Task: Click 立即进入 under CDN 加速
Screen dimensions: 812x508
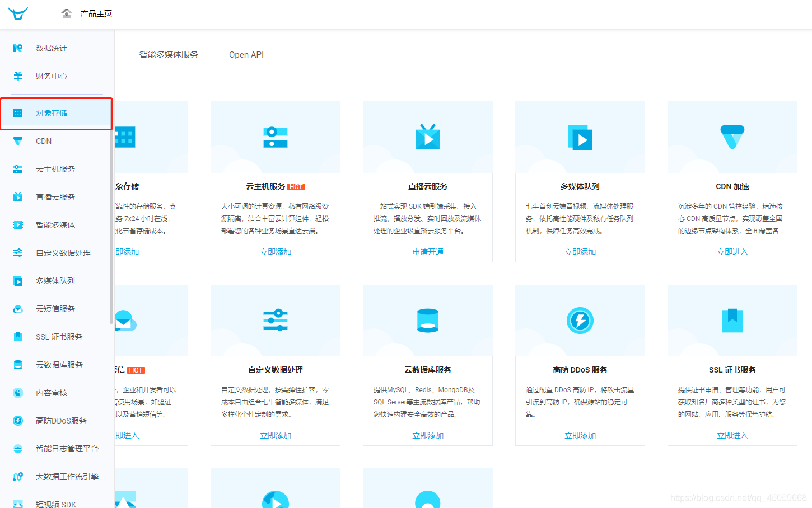Action: click(x=732, y=252)
